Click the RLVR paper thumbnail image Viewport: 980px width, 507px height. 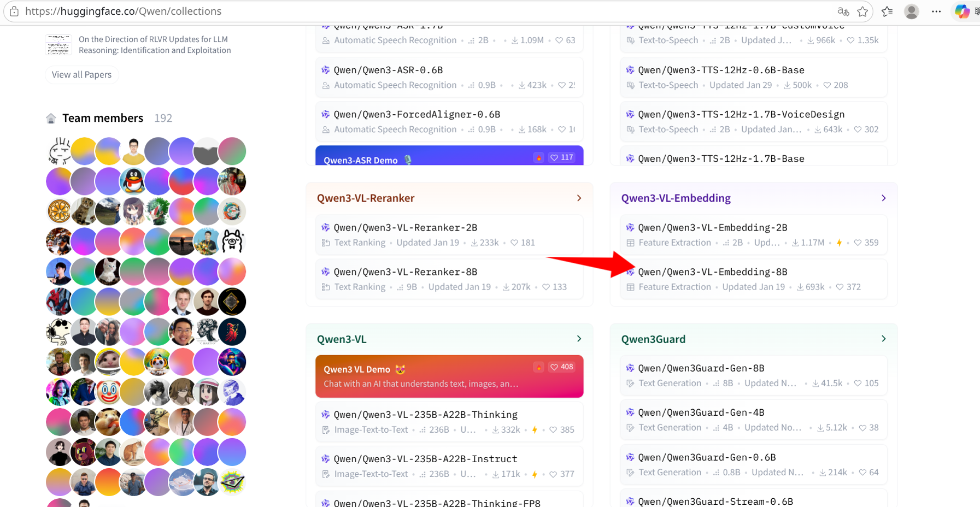coord(58,45)
